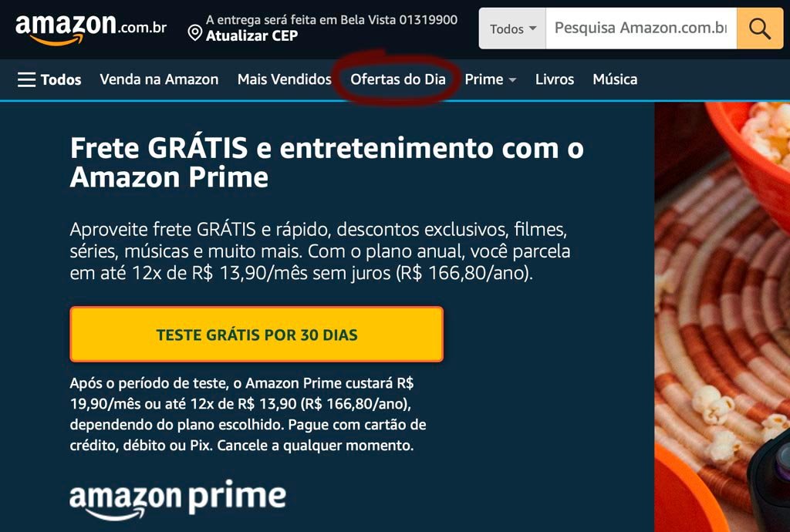Click the Prime menu label
Image resolution: width=790 pixels, height=532 pixels.
pos(484,79)
